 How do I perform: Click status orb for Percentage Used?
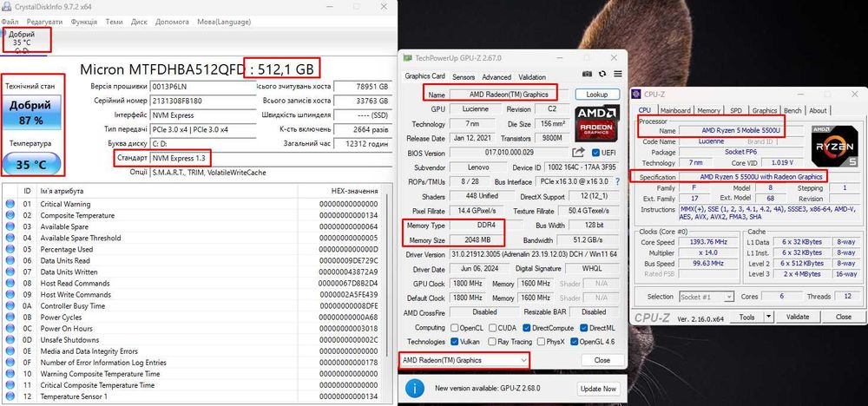pyautogui.click(x=10, y=250)
